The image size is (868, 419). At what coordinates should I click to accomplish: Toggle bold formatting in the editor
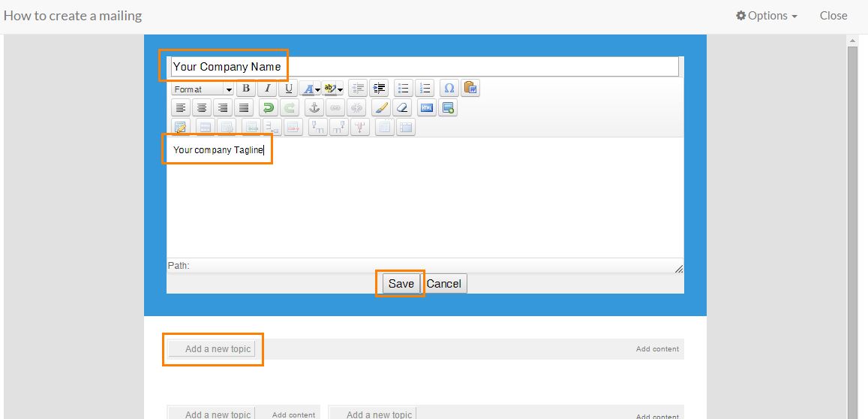point(245,89)
